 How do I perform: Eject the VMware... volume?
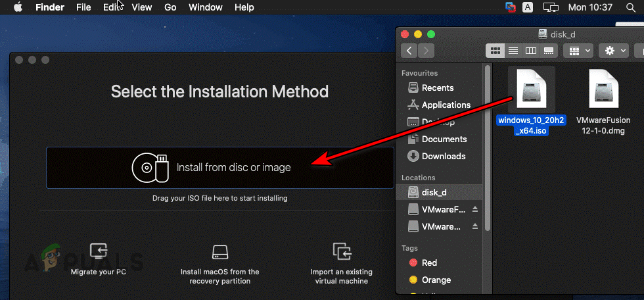(475, 226)
